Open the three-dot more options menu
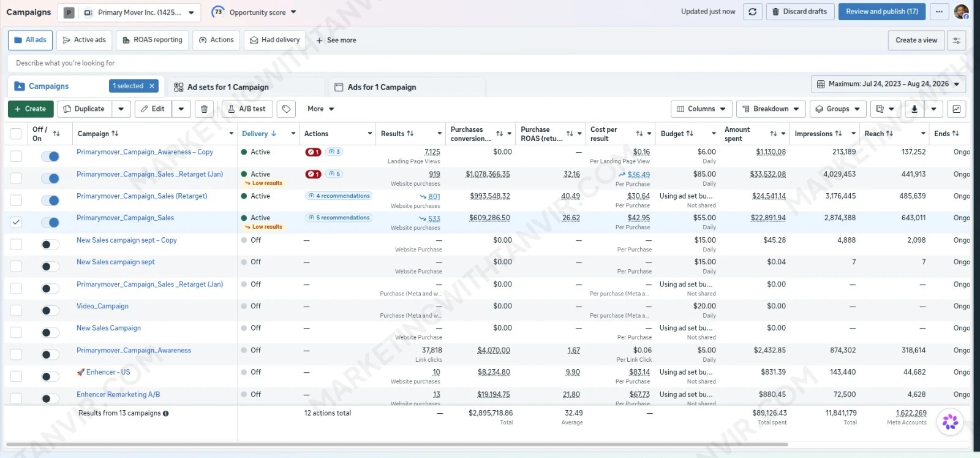Image resolution: width=980 pixels, height=458 pixels. [939, 12]
